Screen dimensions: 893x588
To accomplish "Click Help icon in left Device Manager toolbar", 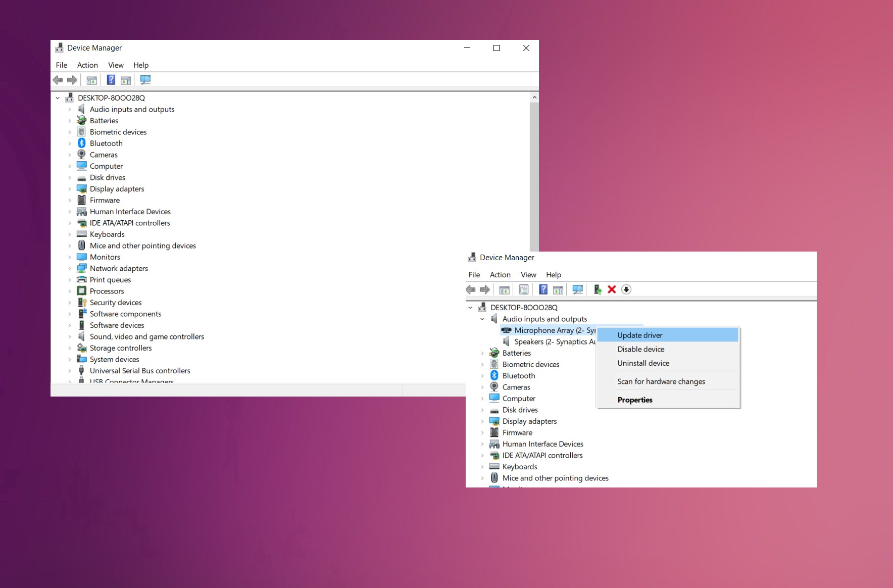I will tap(111, 80).
